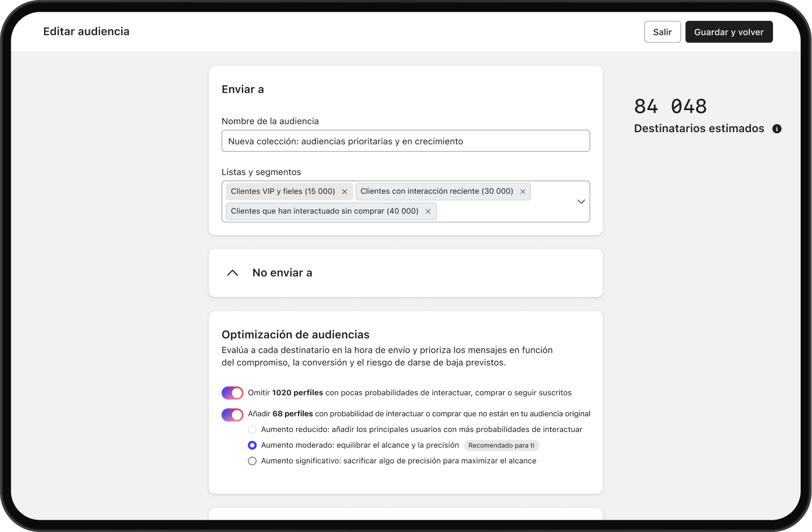Click the Optimización de audiencias heading
The height and width of the screenshot is (532, 812).
click(296, 335)
